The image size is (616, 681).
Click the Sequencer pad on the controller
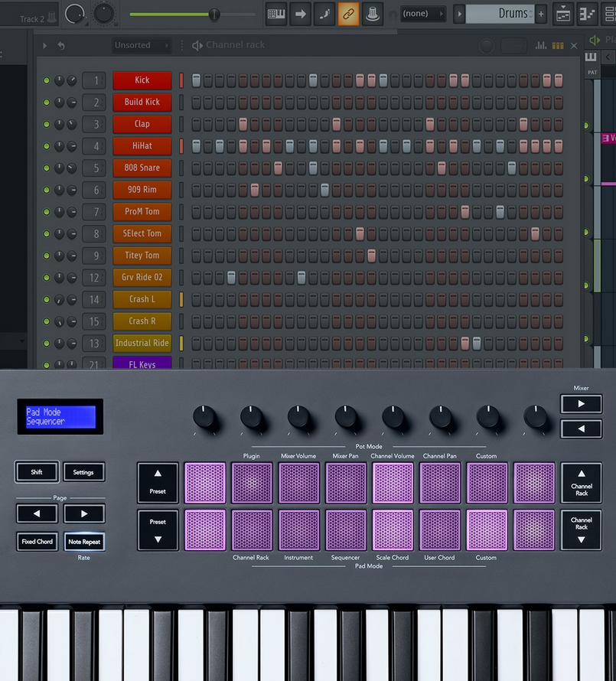[346, 530]
